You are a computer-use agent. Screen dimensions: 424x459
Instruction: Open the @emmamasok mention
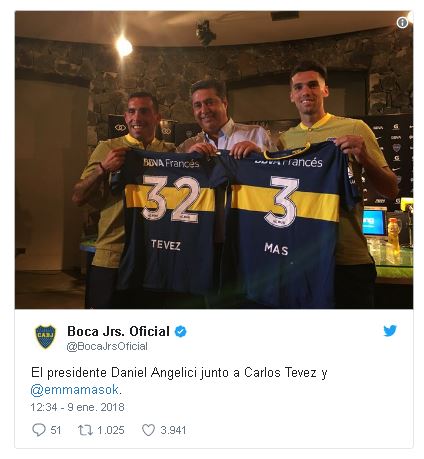[x=75, y=390]
